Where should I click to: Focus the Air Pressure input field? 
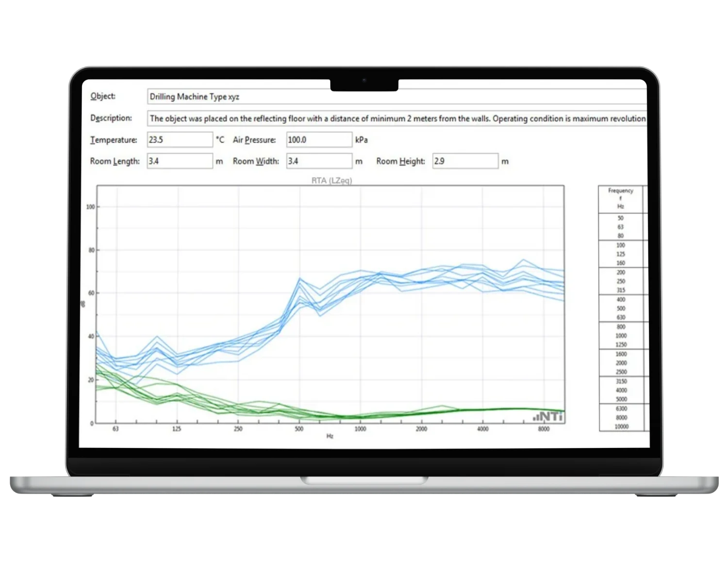(x=319, y=140)
